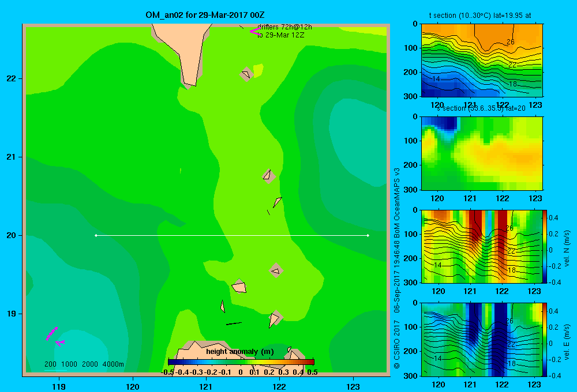Click the map title 'OM_an02 for 29-Mar-2017 00Z'
Screen dimensions: 577x392
click(205, 15)
